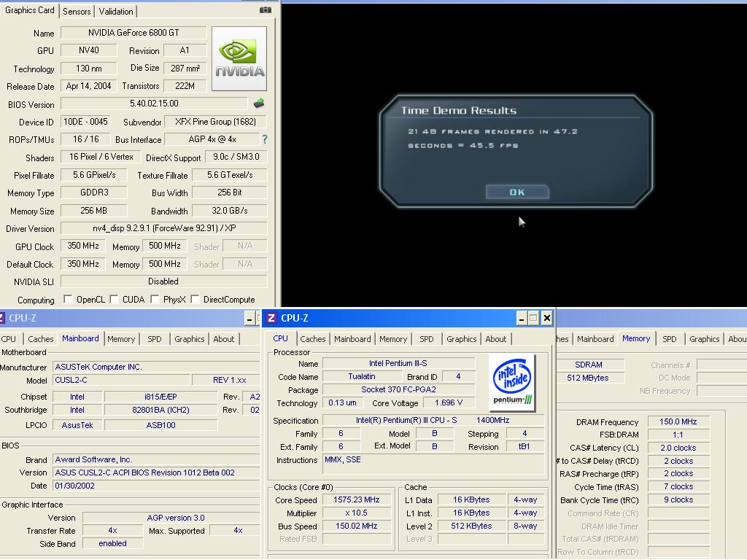Click the Code Name value Tualatin
Image resolution: width=747 pixels, height=560 pixels.
pyautogui.click(x=362, y=376)
